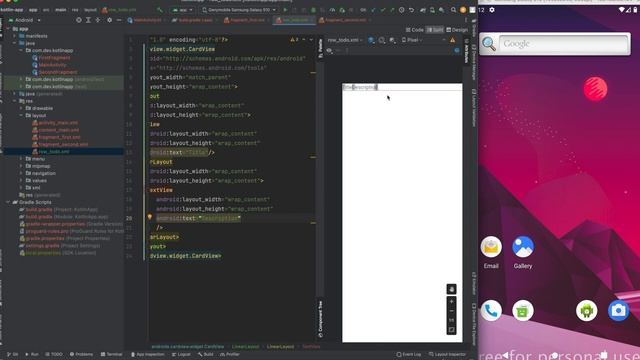The height and width of the screenshot is (360, 640).
Task: Click Collapse All icon in Project panel
Action: pos(98,20)
